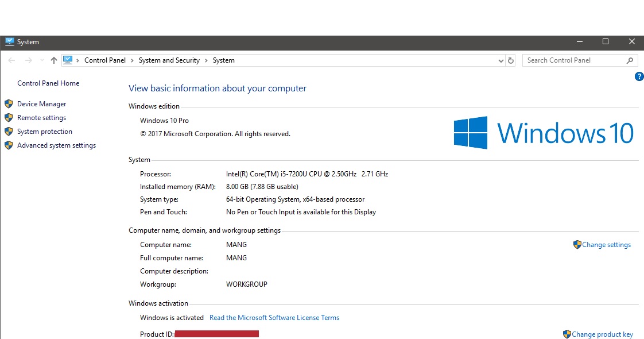
Task: Click the shield icon next to Change product key
Action: [567, 334]
